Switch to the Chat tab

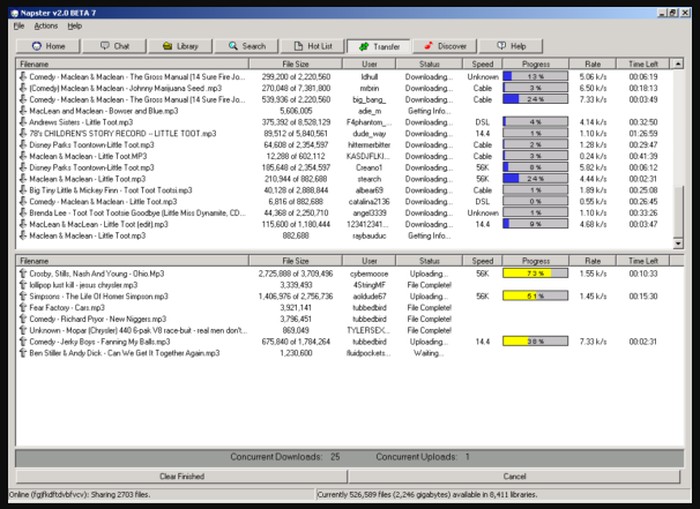pyautogui.click(x=115, y=46)
